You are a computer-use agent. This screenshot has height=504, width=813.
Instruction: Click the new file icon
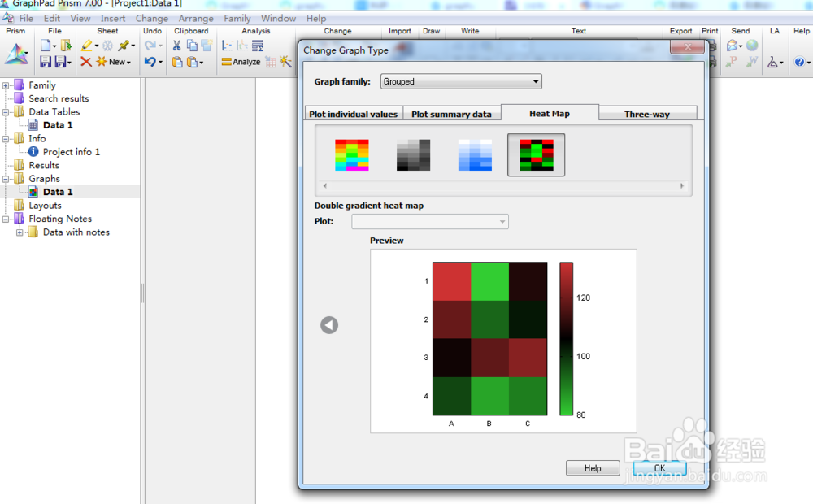[x=46, y=46]
